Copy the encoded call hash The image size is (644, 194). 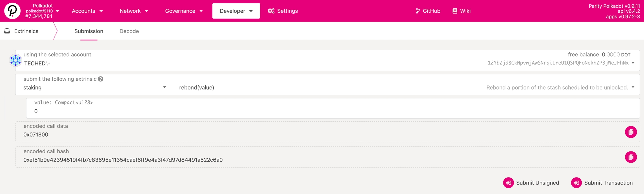[x=631, y=157]
